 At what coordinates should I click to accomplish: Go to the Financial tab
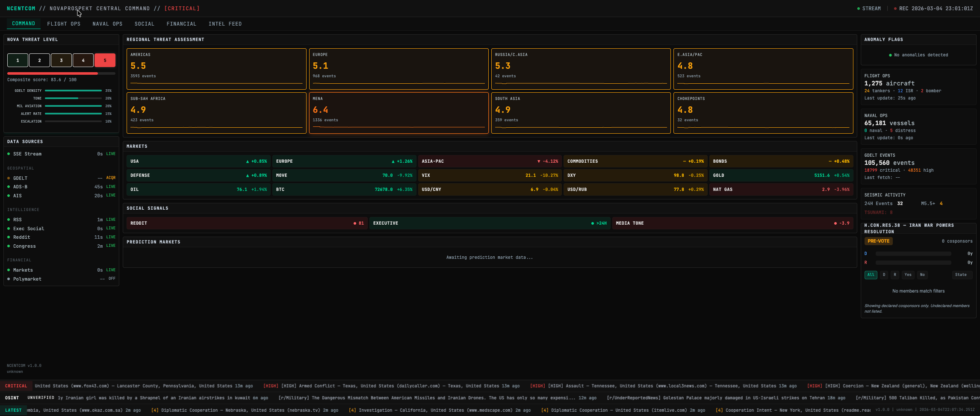tap(181, 24)
